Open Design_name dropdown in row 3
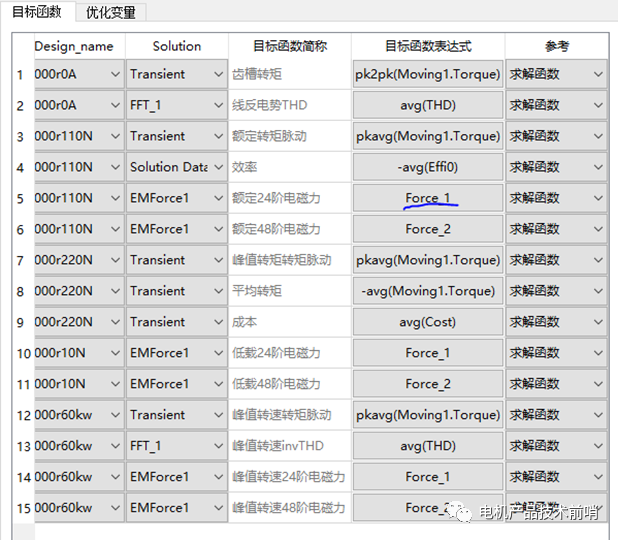The height and width of the screenshot is (540, 618). 79,136
